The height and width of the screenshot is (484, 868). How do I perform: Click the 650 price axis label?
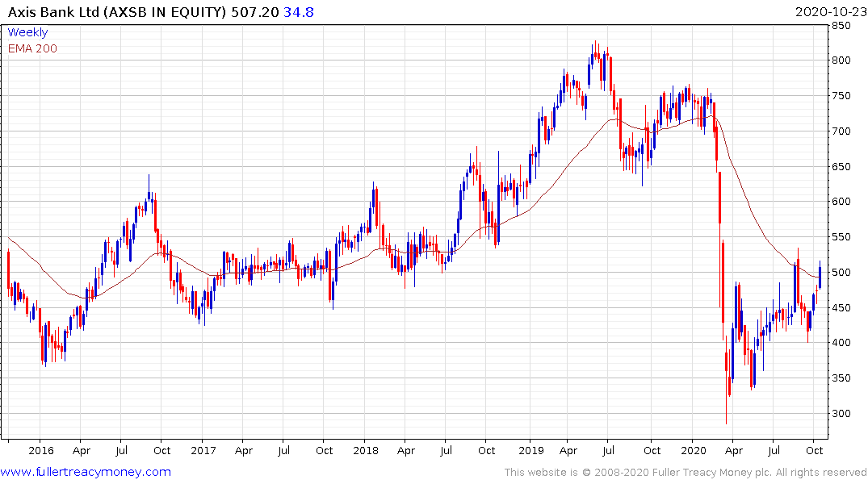coord(841,166)
